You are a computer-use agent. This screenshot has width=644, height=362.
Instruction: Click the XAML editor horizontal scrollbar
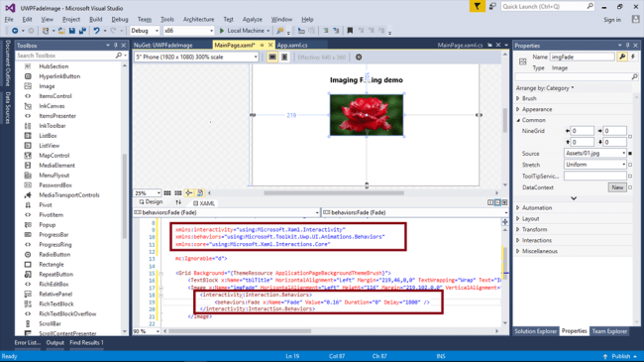tap(240, 331)
